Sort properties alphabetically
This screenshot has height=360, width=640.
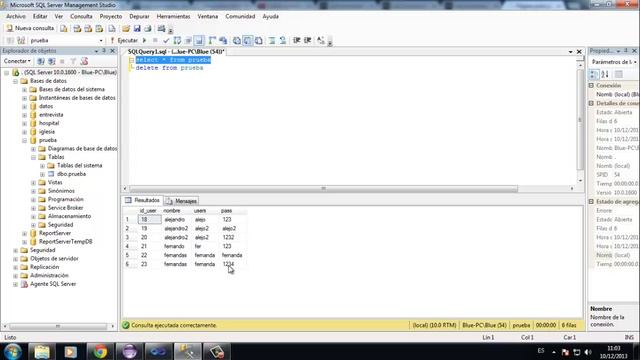(605, 74)
